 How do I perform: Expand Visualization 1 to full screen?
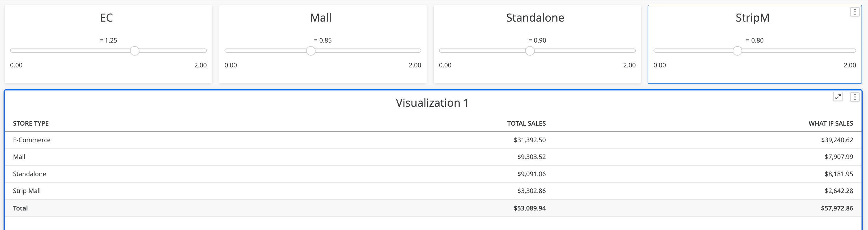(838, 97)
